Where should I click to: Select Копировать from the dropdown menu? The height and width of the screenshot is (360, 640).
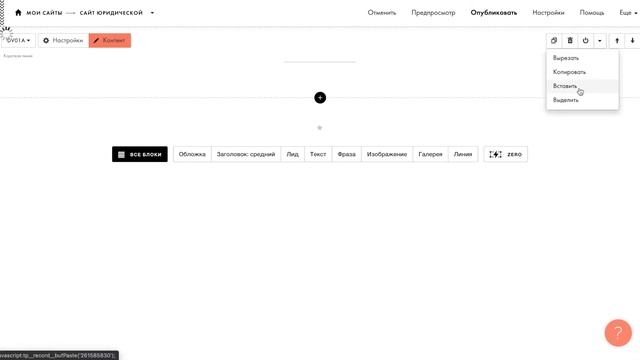[x=582, y=72]
